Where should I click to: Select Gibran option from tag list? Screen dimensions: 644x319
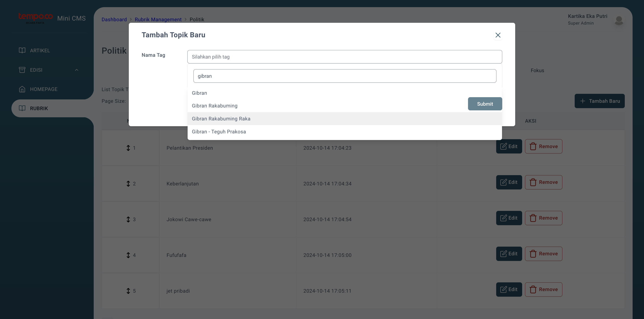click(199, 93)
